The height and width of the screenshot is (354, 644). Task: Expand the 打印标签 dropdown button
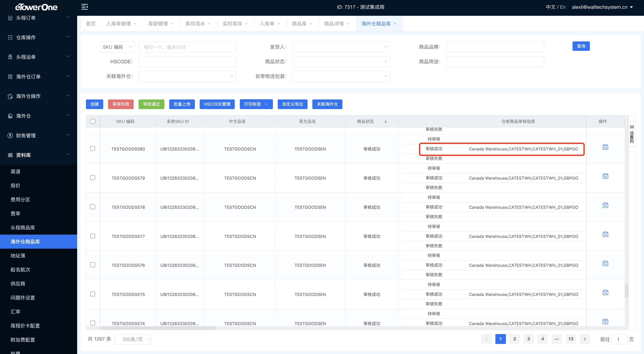[x=256, y=104]
